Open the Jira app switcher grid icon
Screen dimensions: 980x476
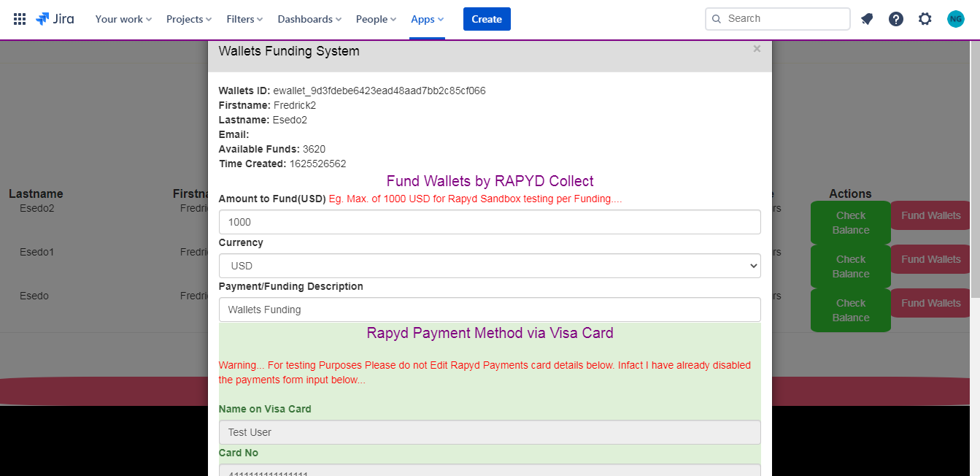coord(20,19)
